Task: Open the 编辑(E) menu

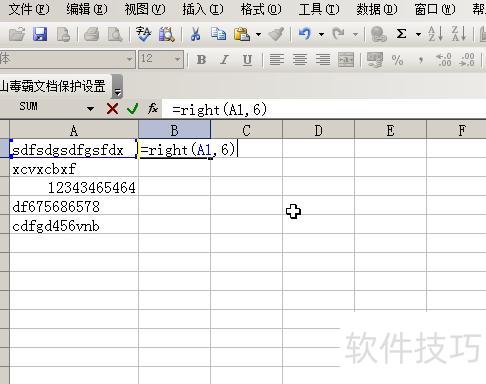Action: [87, 9]
